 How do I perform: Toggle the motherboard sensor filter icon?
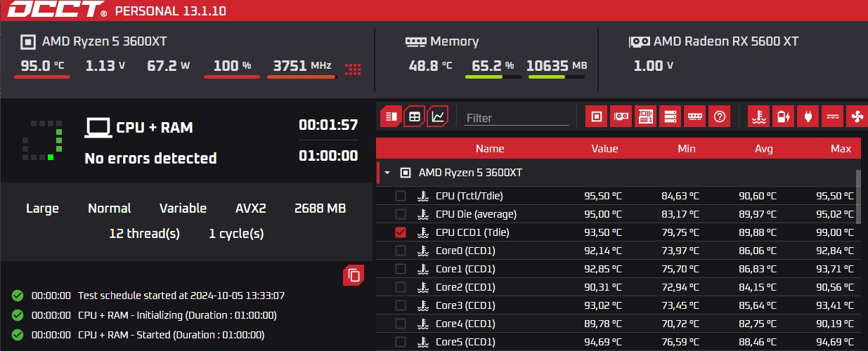[645, 117]
